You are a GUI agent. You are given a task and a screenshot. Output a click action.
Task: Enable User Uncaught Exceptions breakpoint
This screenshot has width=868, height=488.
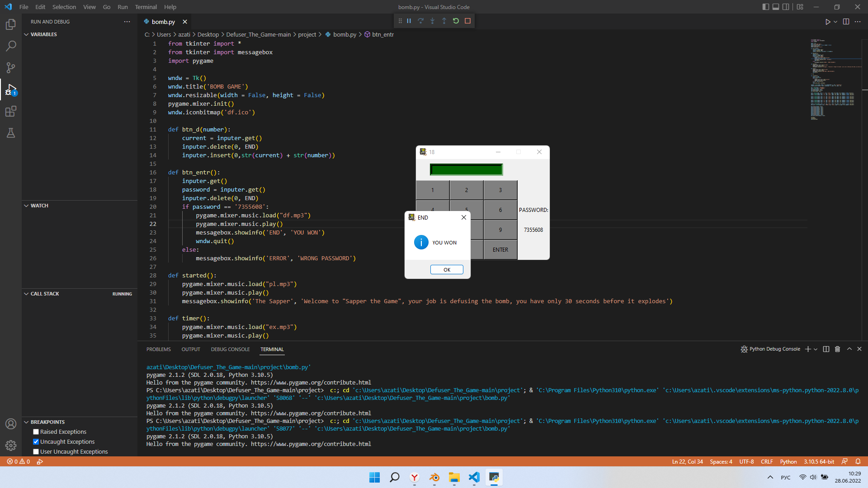click(36, 452)
